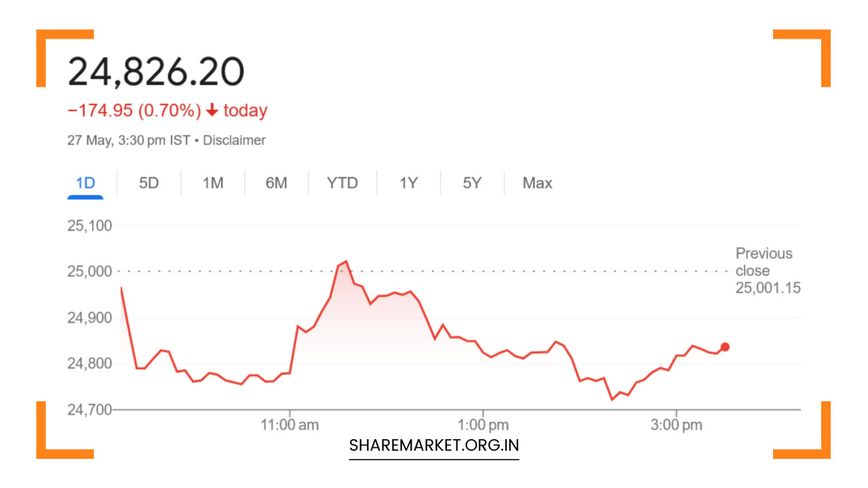Switch to the 1Y range
The width and height of the screenshot is (868, 488).
(408, 183)
